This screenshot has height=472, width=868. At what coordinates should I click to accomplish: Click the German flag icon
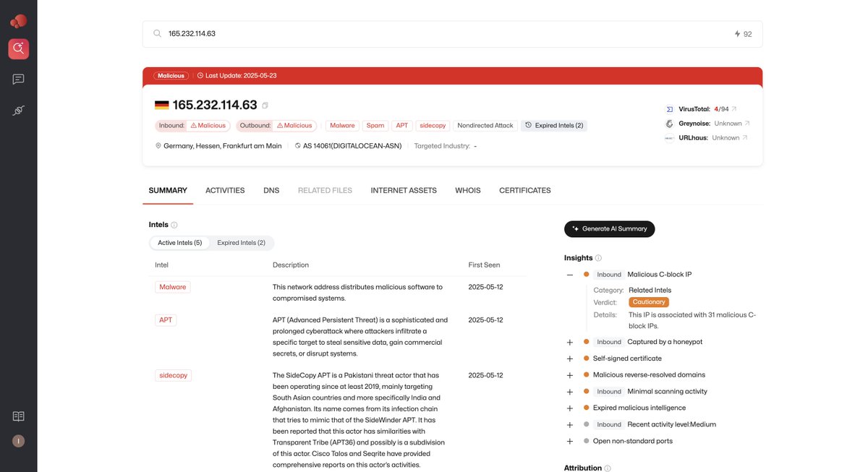162,106
